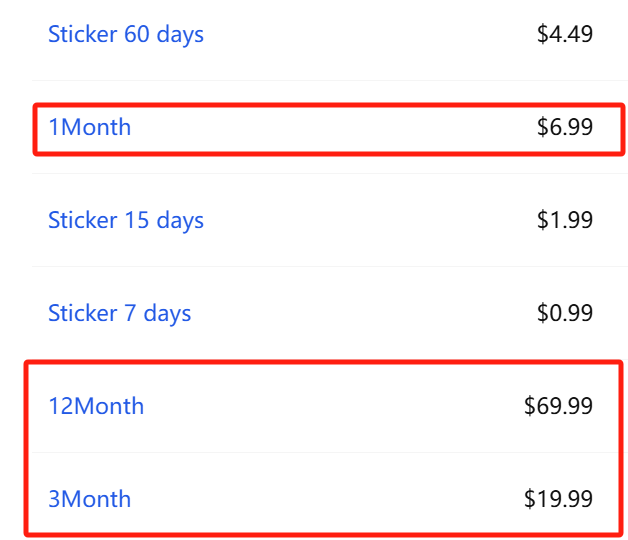
Task: Click empty space between Sticker 7 days and $0.99
Action: pyautogui.click(x=360, y=314)
